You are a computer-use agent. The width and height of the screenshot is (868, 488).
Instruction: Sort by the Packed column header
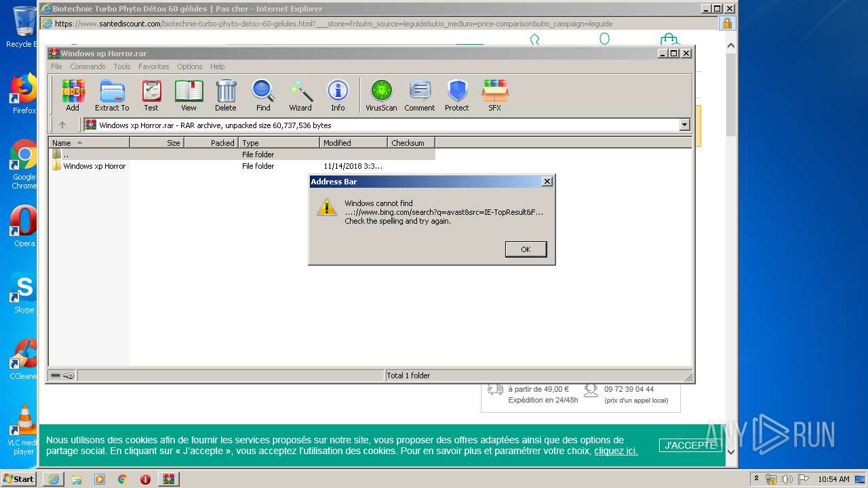[x=211, y=143]
